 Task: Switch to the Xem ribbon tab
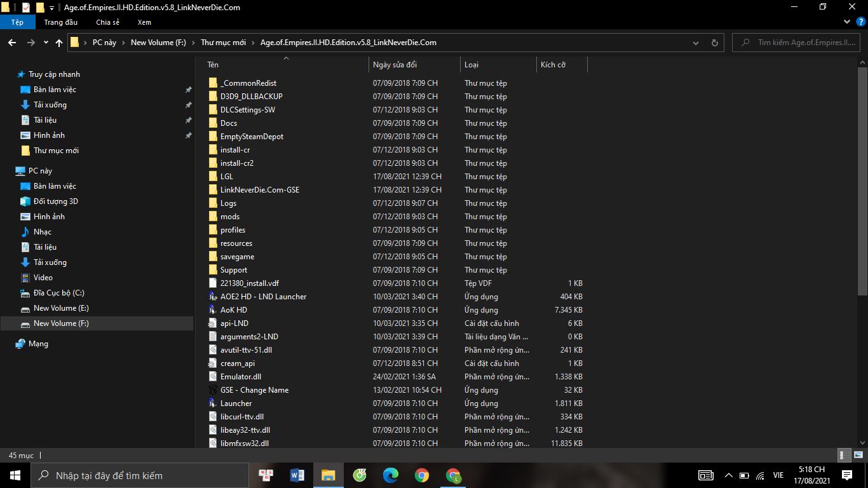[x=144, y=22]
